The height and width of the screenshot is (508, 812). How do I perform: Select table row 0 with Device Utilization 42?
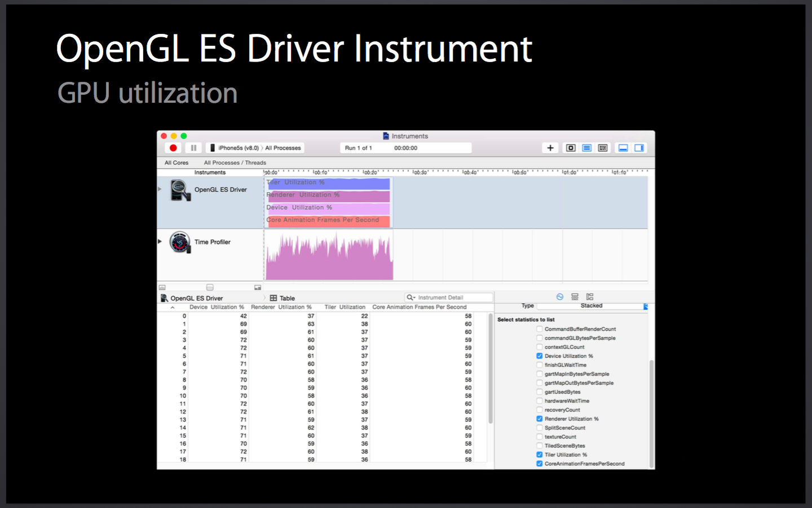(322, 316)
